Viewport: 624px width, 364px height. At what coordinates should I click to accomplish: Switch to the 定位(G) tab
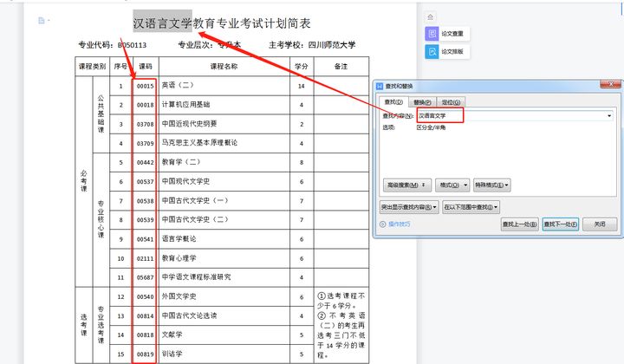(x=451, y=102)
